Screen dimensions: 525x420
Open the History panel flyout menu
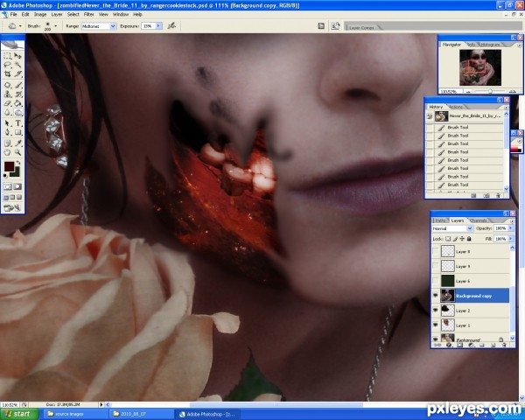[506, 107]
